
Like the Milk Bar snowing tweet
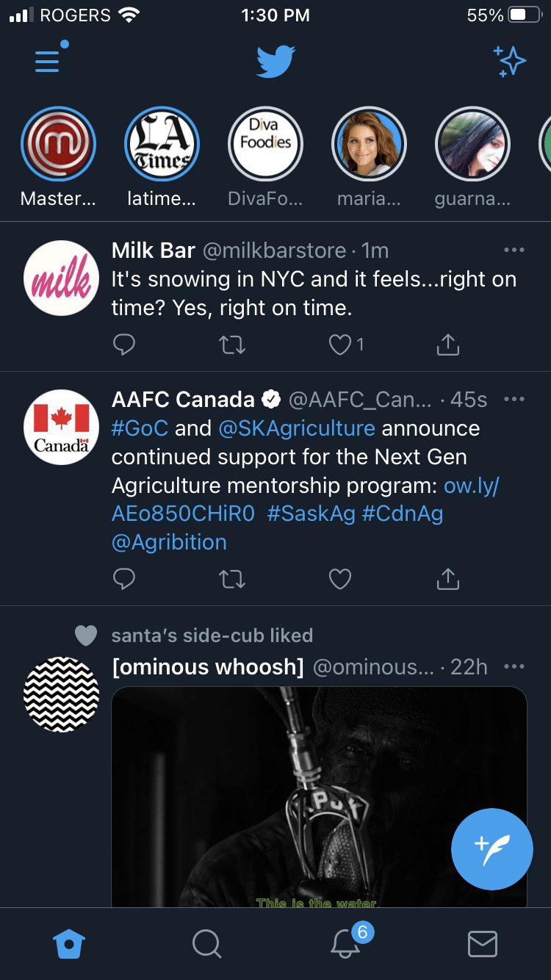pos(340,345)
